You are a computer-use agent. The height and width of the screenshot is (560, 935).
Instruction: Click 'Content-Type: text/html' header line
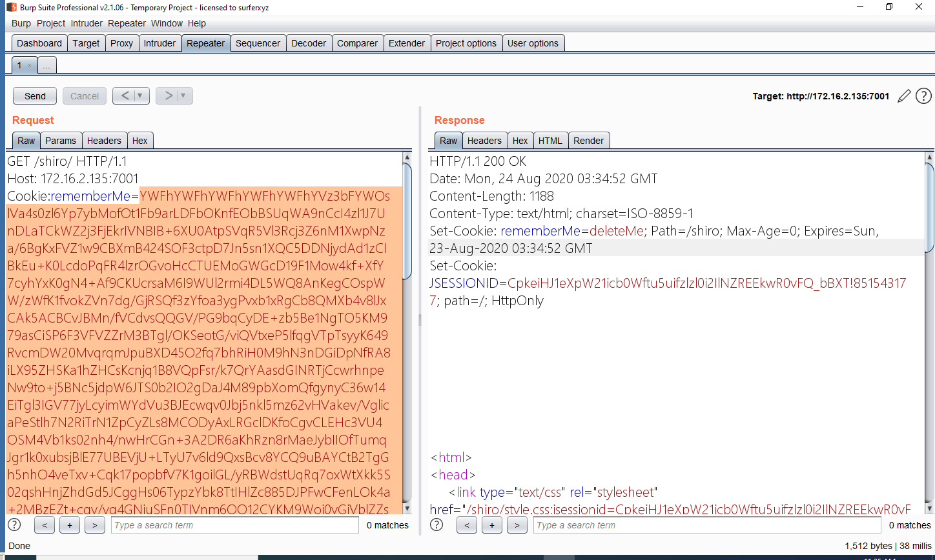click(x=560, y=213)
